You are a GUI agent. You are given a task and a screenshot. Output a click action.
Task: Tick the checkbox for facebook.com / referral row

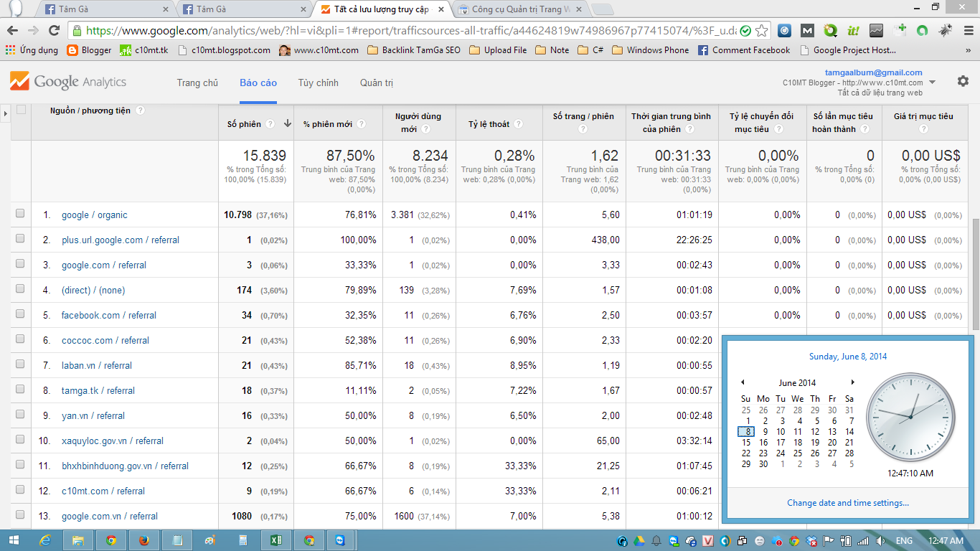[x=20, y=314]
